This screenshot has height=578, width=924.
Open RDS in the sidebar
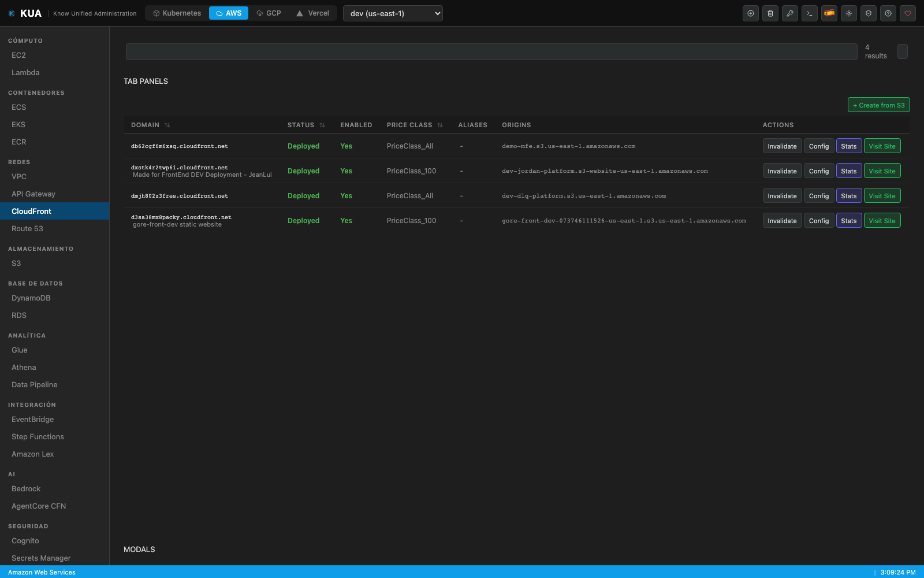click(x=55, y=316)
